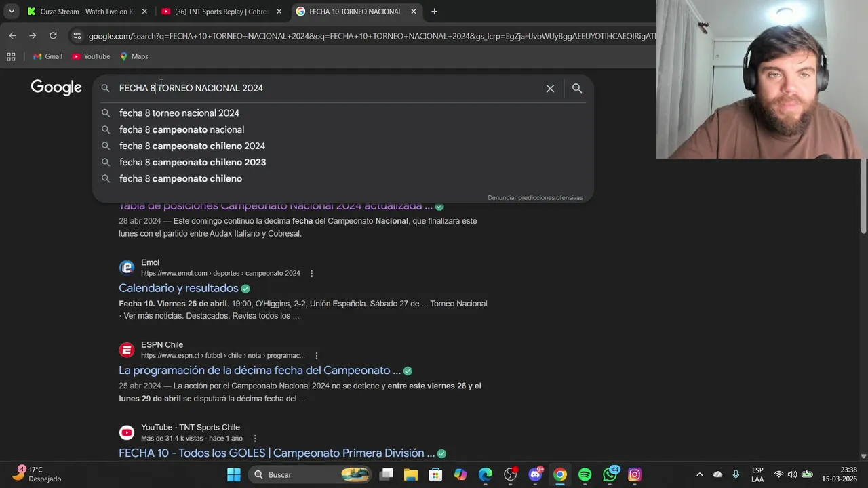Screen dimensions: 868x488
Task: Click the taskbar Buscar search box
Action: (309, 474)
